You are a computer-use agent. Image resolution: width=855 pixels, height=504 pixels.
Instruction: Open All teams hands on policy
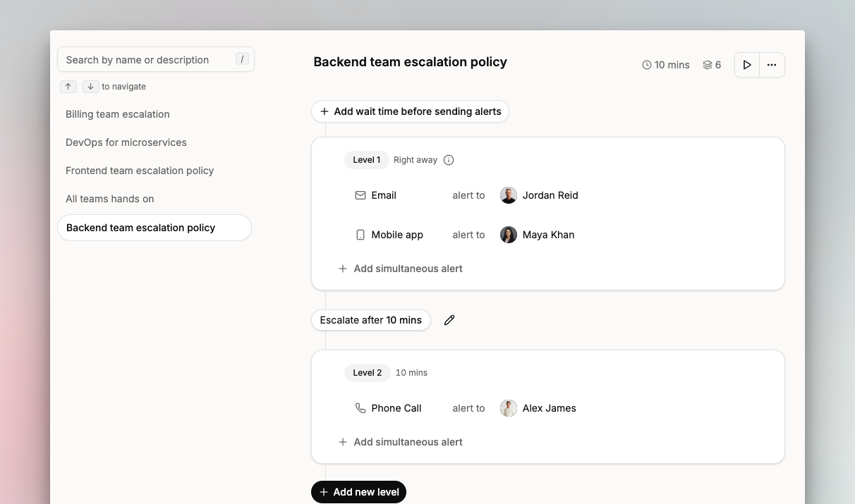pyautogui.click(x=110, y=199)
